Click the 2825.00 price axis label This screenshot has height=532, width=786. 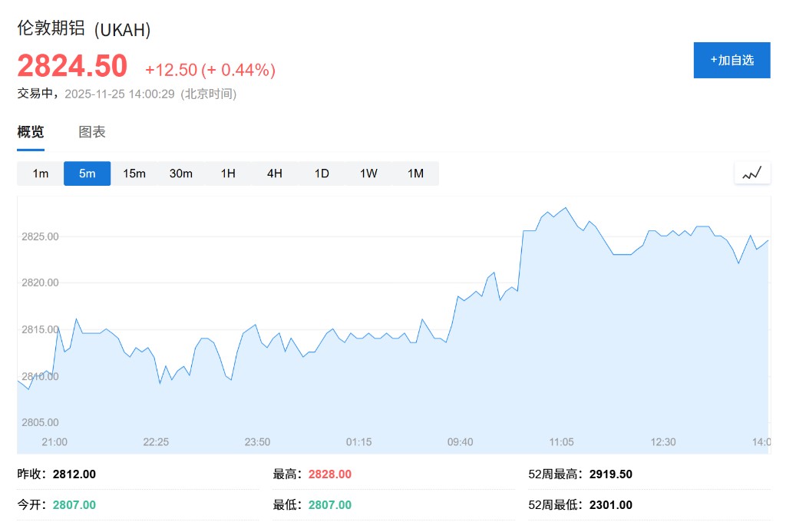[x=41, y=236]
